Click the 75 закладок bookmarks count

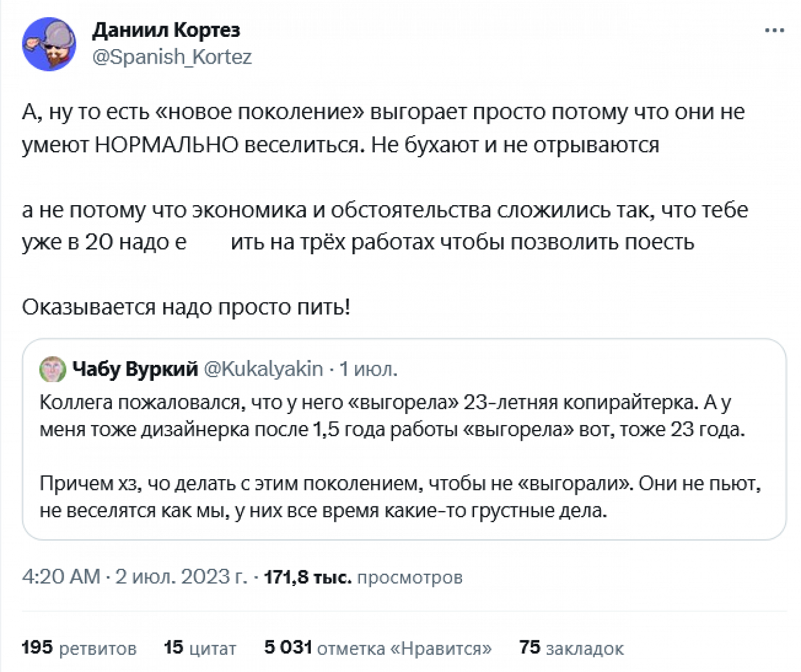(571, 648)
